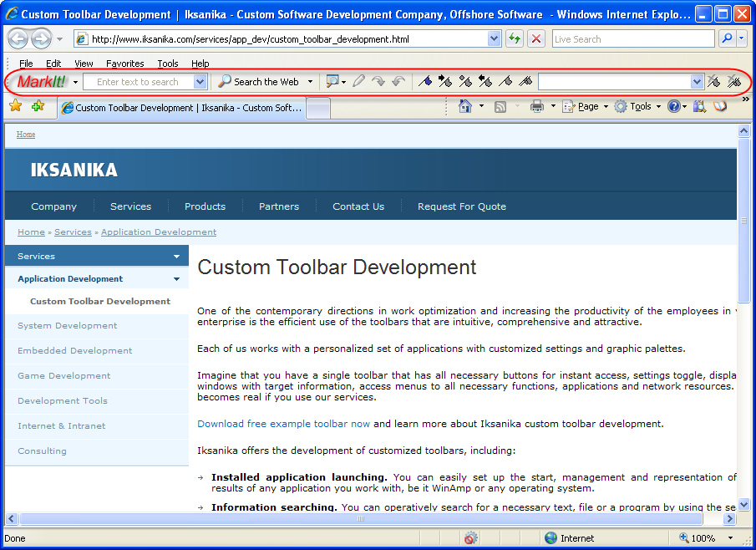
Task: Click the flag marker with left arrow icon
Action: 485,82
